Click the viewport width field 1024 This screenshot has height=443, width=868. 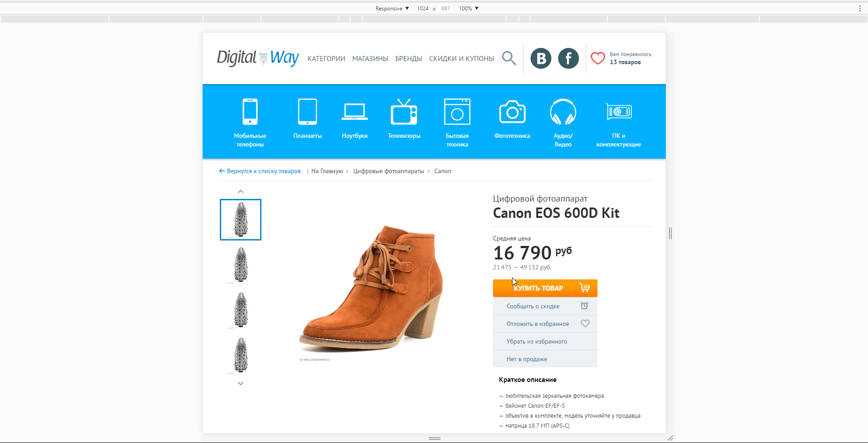pos(422,8)
